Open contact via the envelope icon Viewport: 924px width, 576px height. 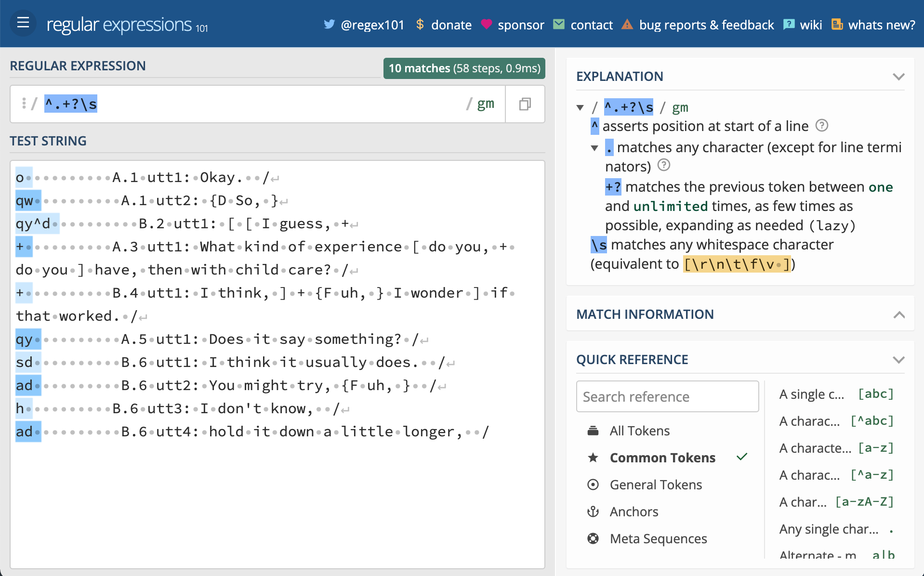tap(559, 24)
